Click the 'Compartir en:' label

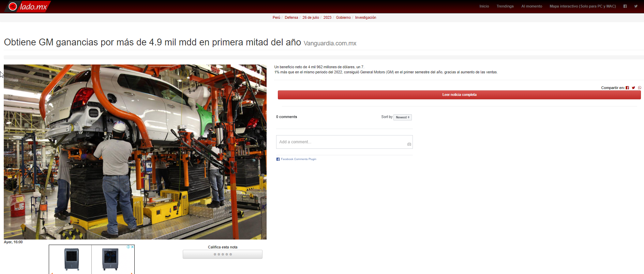coord(613,88)
